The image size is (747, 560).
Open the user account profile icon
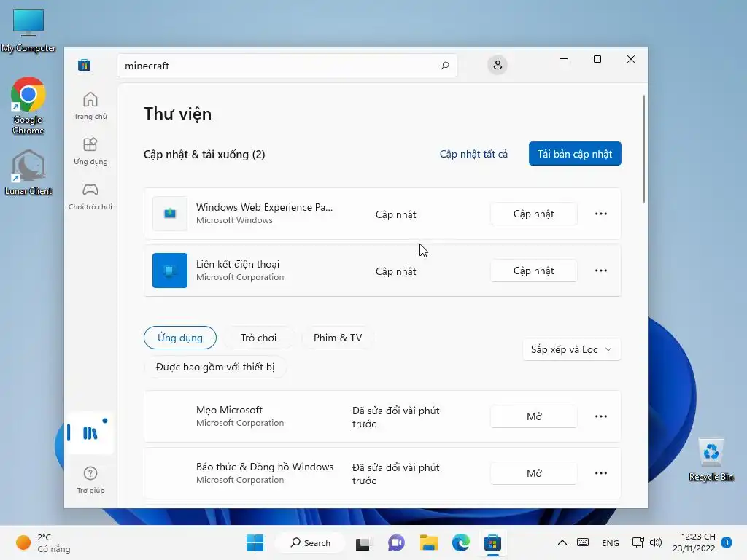pos(498,65)
